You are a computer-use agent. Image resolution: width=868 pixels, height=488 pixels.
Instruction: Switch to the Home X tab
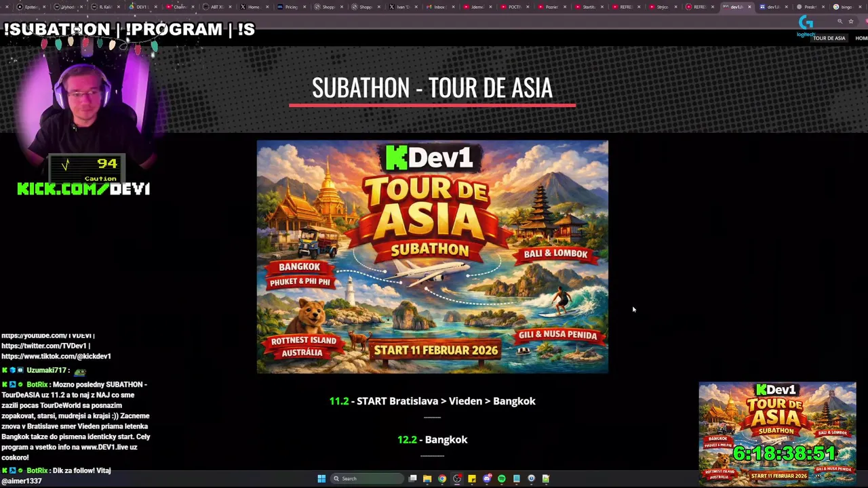tap(253, 7)
